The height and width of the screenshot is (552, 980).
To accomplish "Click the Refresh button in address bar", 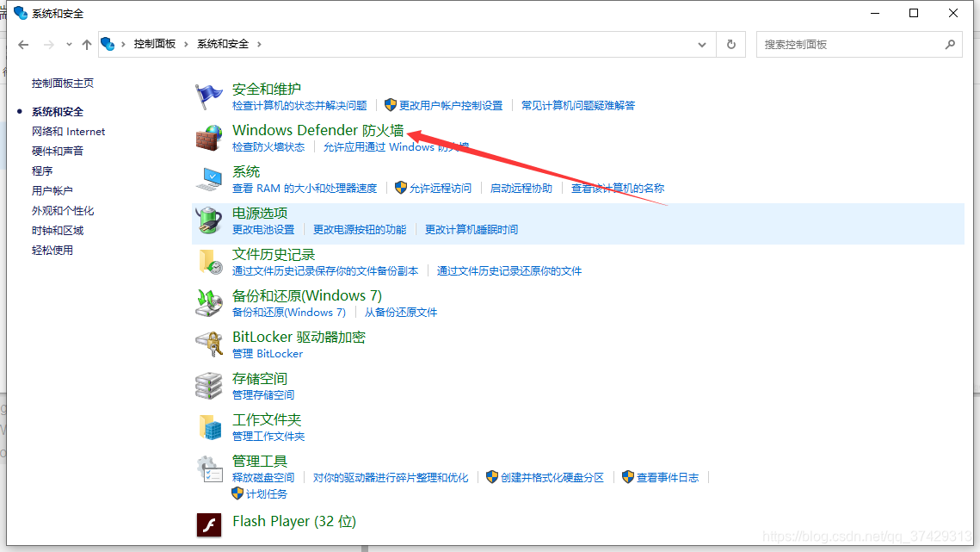I will pyautogui.click(x=730, y=45).
